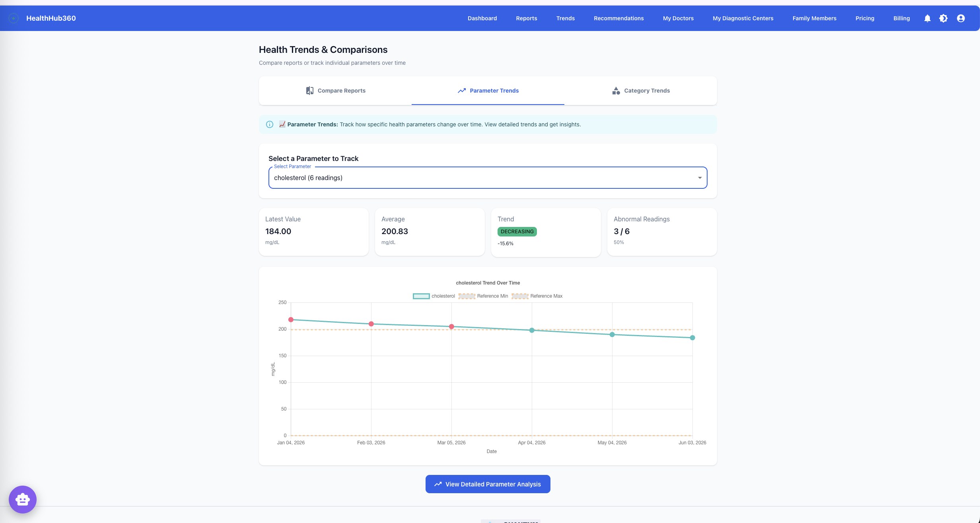Click the Apr 04, 2026 data point
This screenshot has width=980, height=523.
click(532, 330)
